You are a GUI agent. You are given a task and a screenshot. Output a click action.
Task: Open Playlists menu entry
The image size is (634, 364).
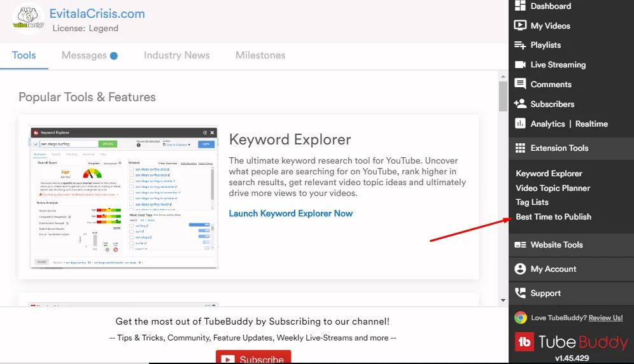[546, 45]
